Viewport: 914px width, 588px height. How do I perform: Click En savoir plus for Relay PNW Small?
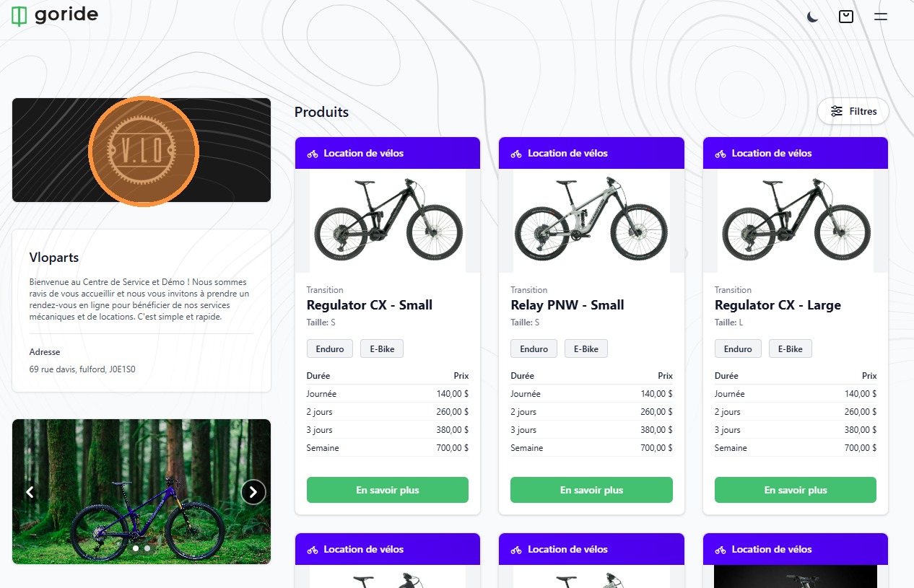591,490
